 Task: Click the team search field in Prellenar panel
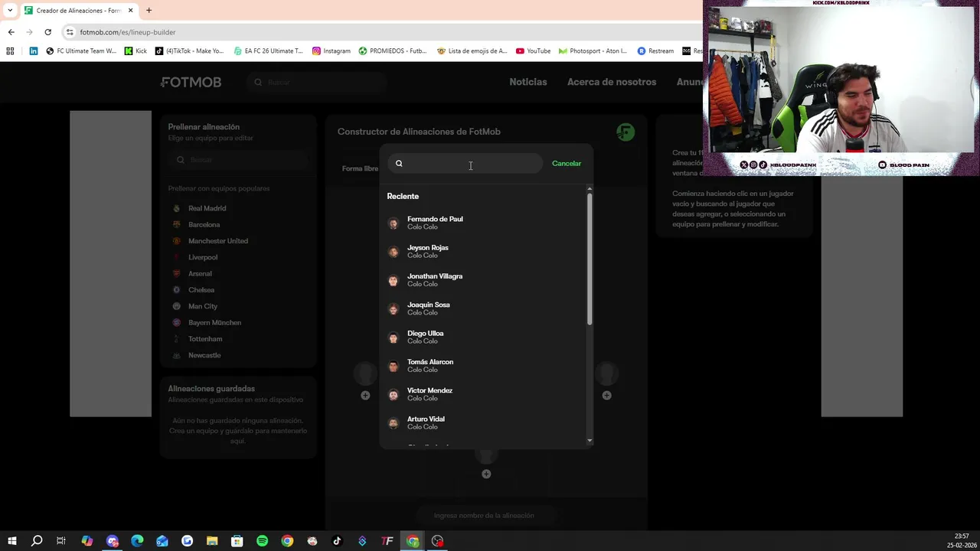click(239, 160)
